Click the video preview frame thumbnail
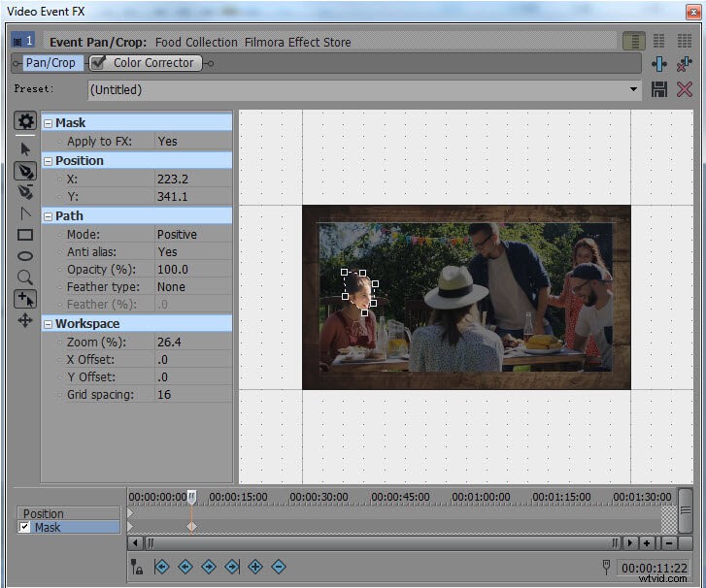This screenshot has height=588, width=706. coord(466,297)
